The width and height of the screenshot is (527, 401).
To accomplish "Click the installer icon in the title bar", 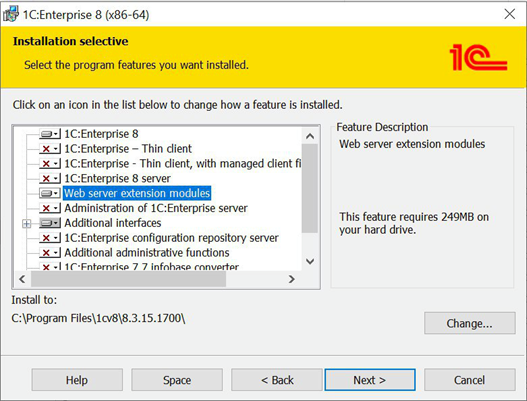I will pyautogui.click(x=11, y=14).
